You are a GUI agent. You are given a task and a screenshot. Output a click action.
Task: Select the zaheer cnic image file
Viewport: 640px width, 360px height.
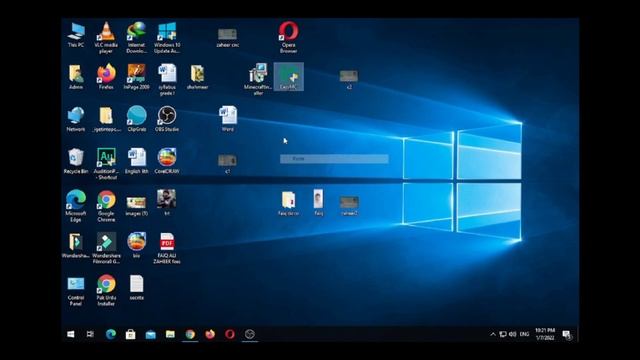click(x=228, y=38)
